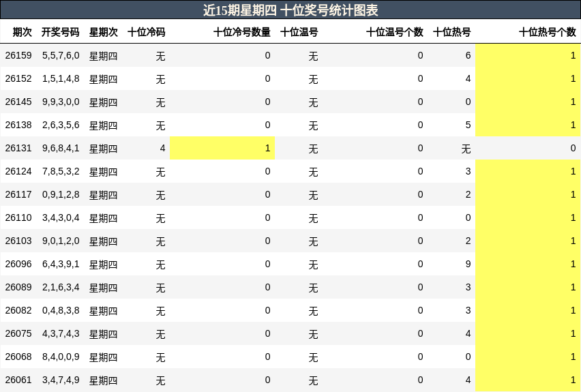Click cold count 0 in row 26068
The height and width of the screenshot is (392, 581).
tap(267, 357)
